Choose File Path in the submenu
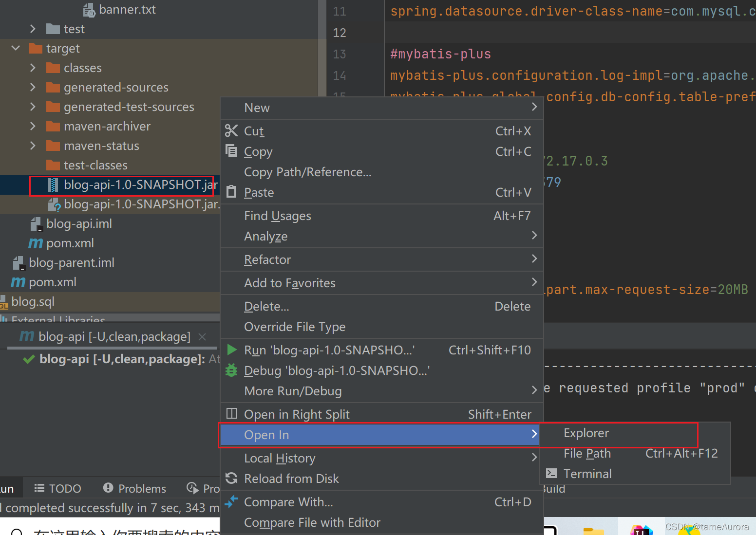The height and width of the screenshot is (535, 756). coord(635,453)
